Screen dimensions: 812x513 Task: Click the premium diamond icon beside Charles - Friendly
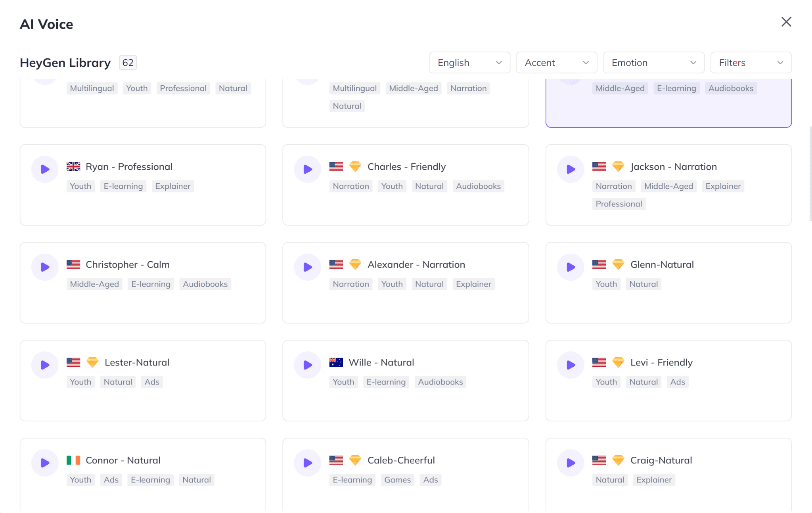[x=355, y=167]
